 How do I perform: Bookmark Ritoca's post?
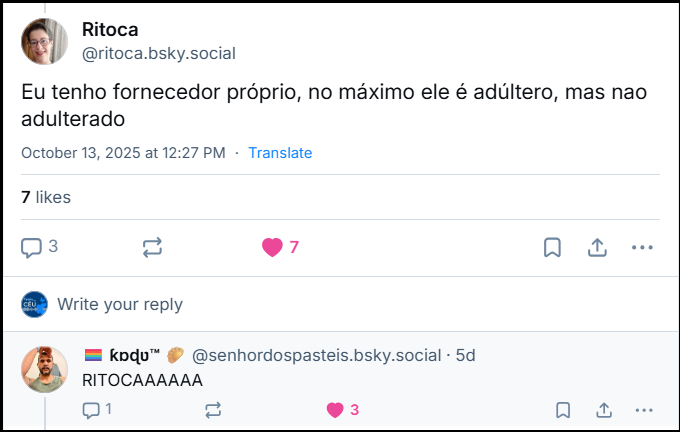pyautogui.click(x=552, y=247)
